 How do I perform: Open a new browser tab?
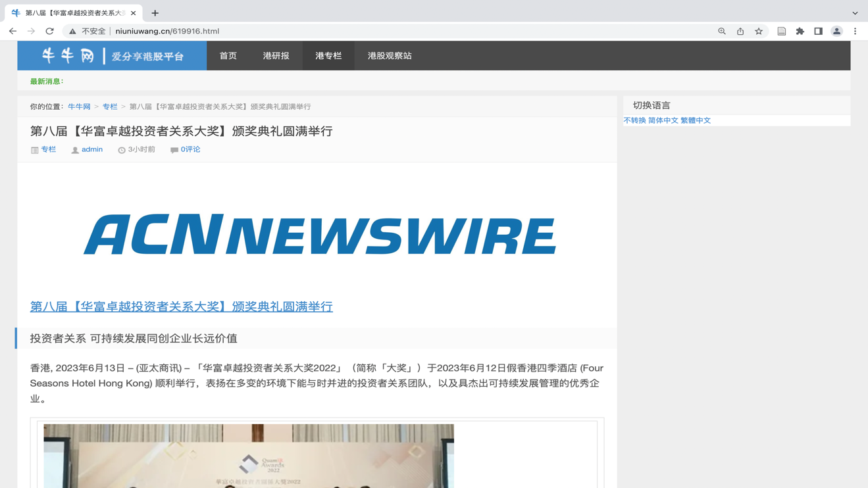(x=155, y=13)
